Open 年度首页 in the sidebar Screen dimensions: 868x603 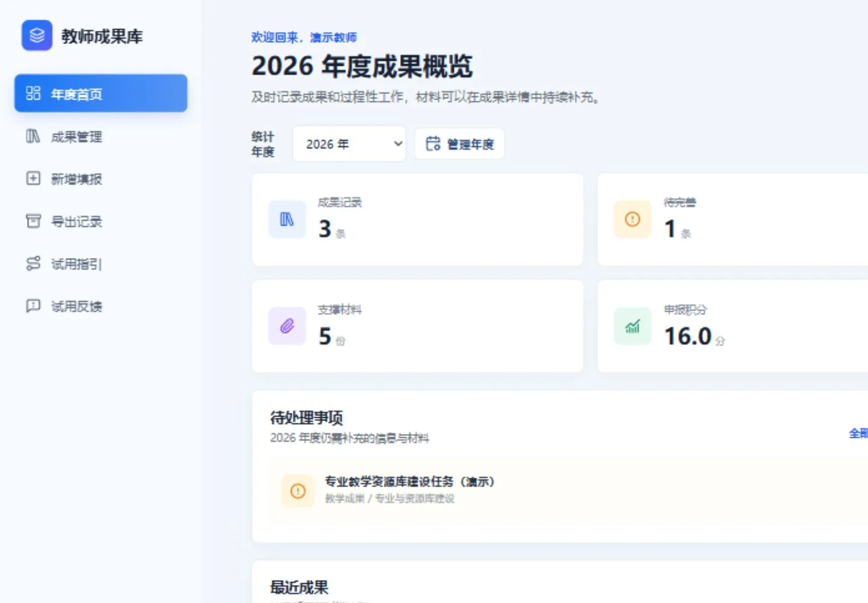[101, 93]
